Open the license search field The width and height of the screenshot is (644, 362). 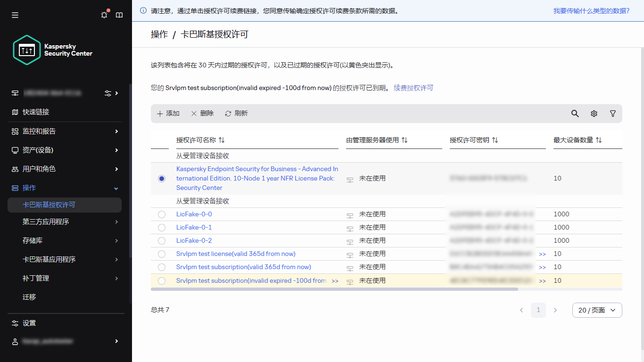pyautogui.click(x=575, y=114)
